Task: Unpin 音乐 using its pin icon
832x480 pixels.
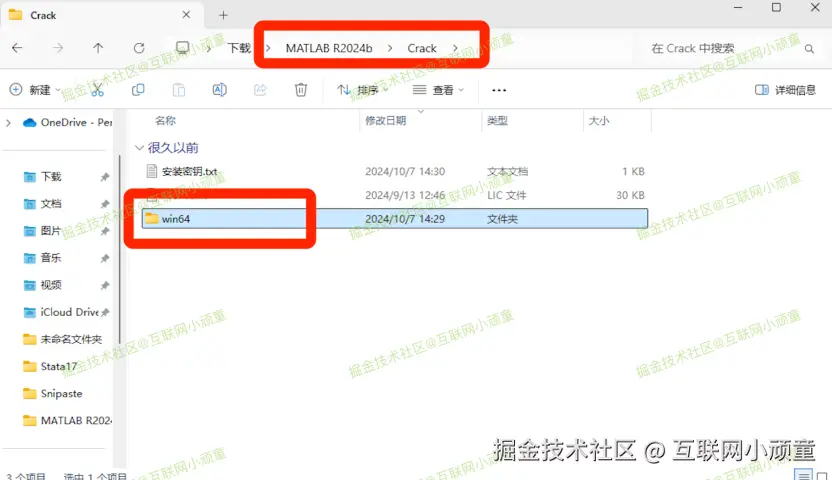Action: (105, 258)
